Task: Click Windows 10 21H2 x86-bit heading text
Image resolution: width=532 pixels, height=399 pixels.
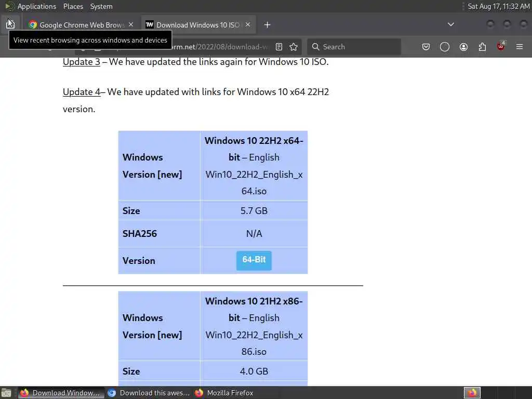Action: (254, 310)
